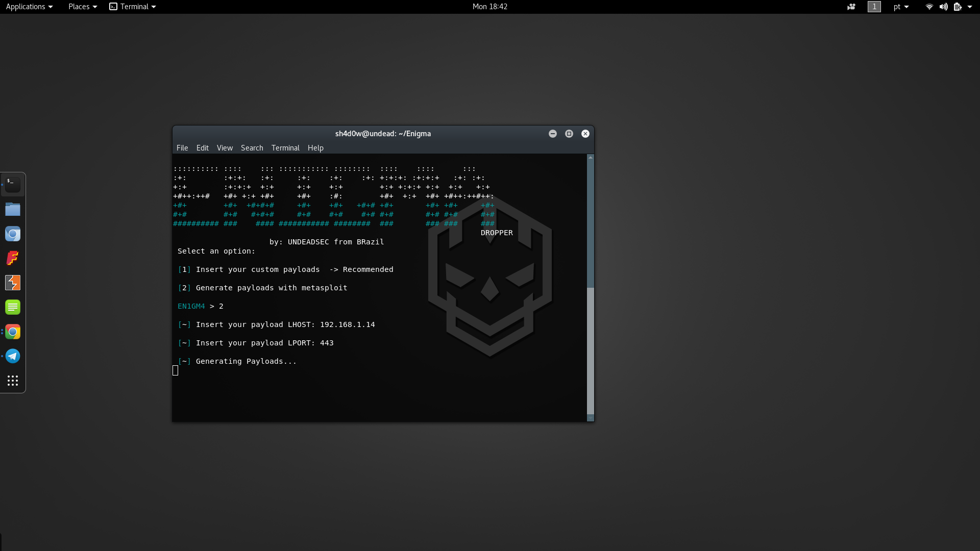Click the terminal vertical scrollbar
The height and width of the screenshot is (551, 980).
(591, 288)
